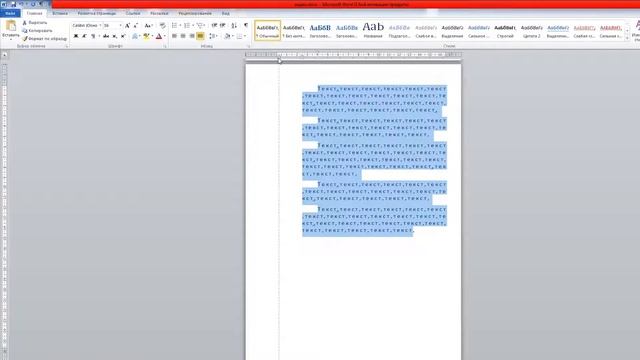Image resolution: width=640 pixels, height=360 pixels.
Task: Toggle underline formatting
Action: [93, 36]
